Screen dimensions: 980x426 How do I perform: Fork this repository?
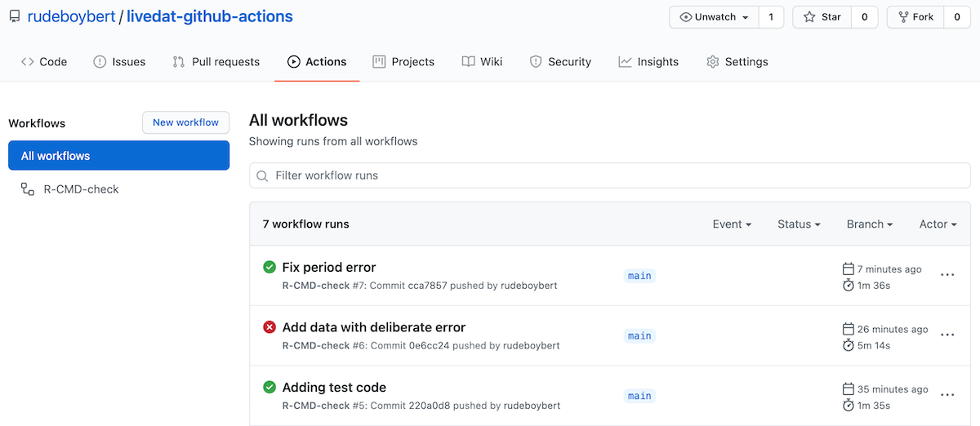915,17
